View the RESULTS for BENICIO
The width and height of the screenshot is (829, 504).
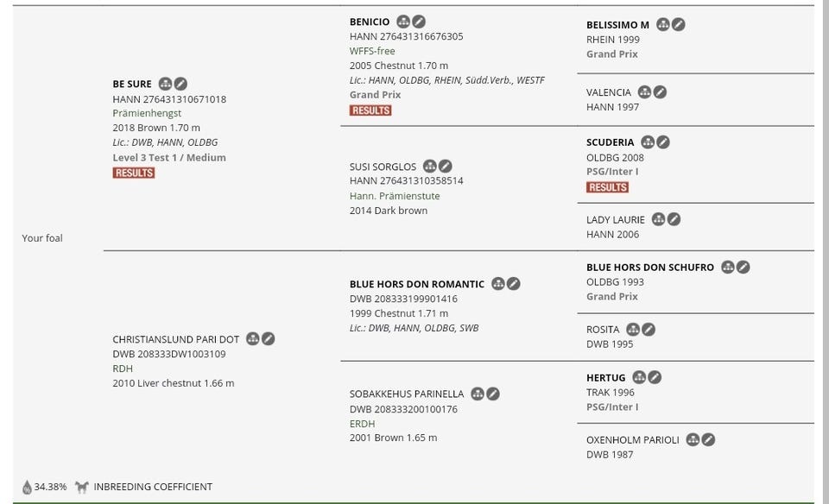click(x=370, y=110)
